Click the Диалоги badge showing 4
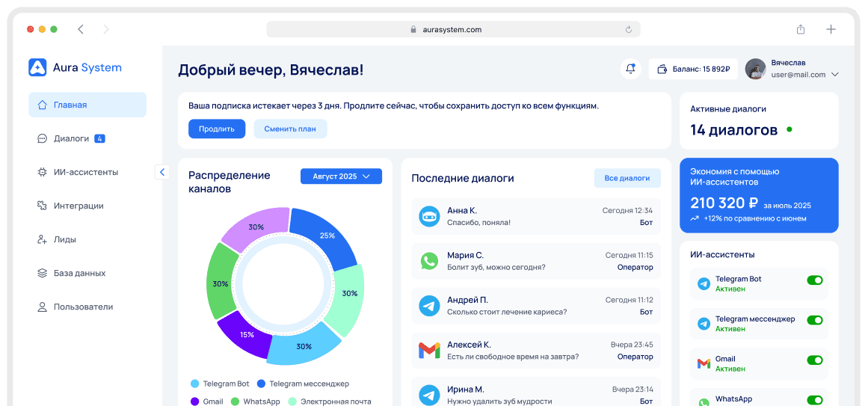 click(99, 138)
